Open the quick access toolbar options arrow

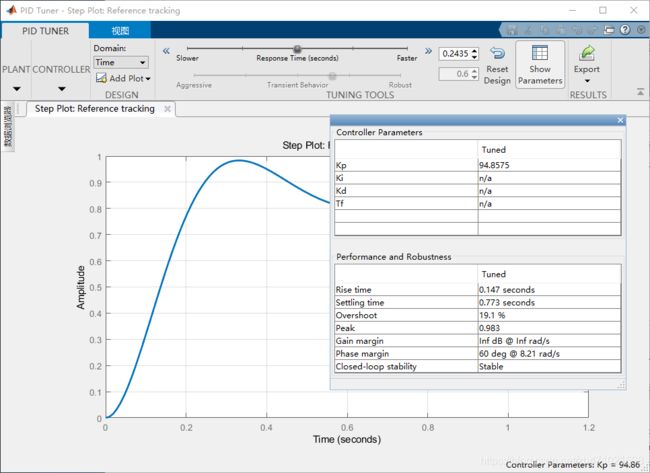[x=641, y=29]
